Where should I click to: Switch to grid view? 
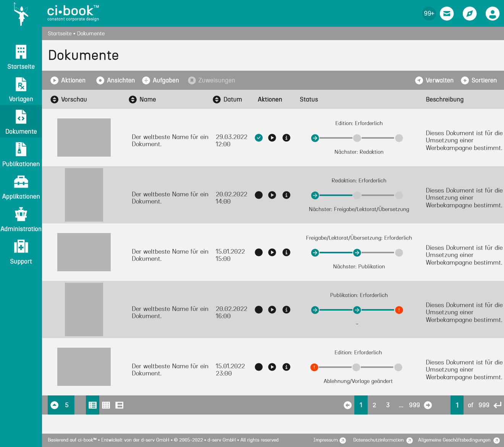coord(106,405)
